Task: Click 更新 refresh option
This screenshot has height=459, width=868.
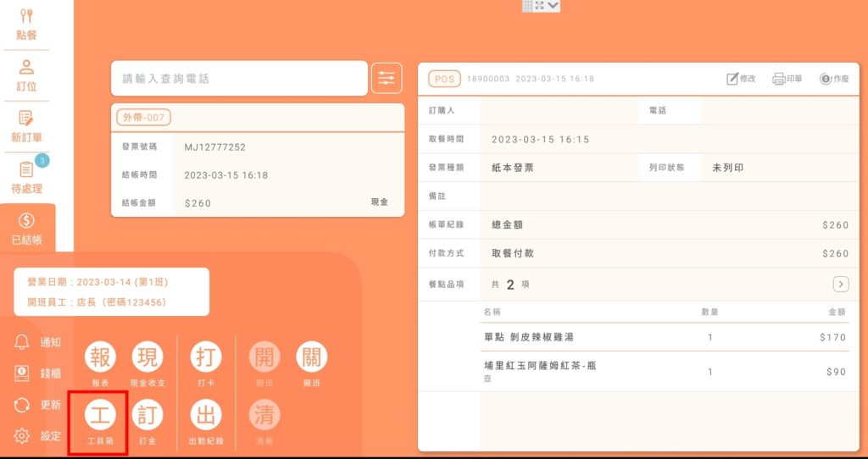Action: click(x=37, y=405)
